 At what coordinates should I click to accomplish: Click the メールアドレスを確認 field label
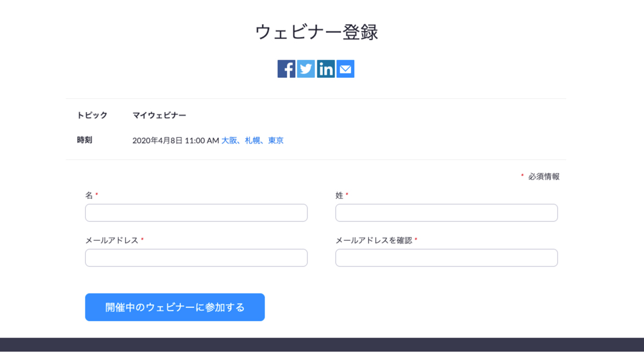374,241
